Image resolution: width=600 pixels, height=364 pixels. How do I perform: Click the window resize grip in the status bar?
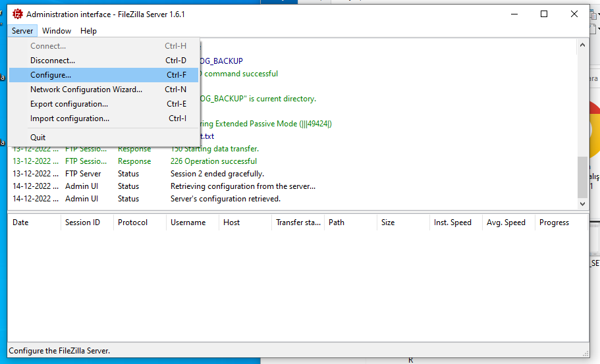(585, 353)
